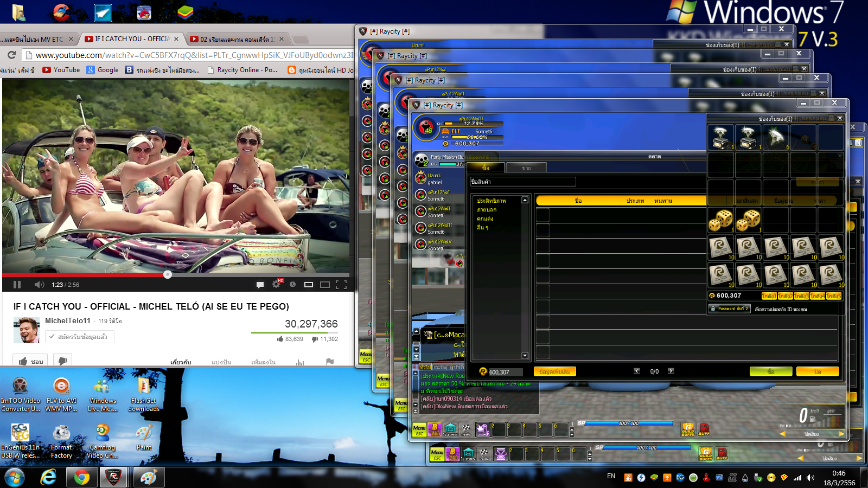Open Raycity Online bookmark
Image resolution: width=868 pixels, height=488 pixels.
tap(242, 70)
